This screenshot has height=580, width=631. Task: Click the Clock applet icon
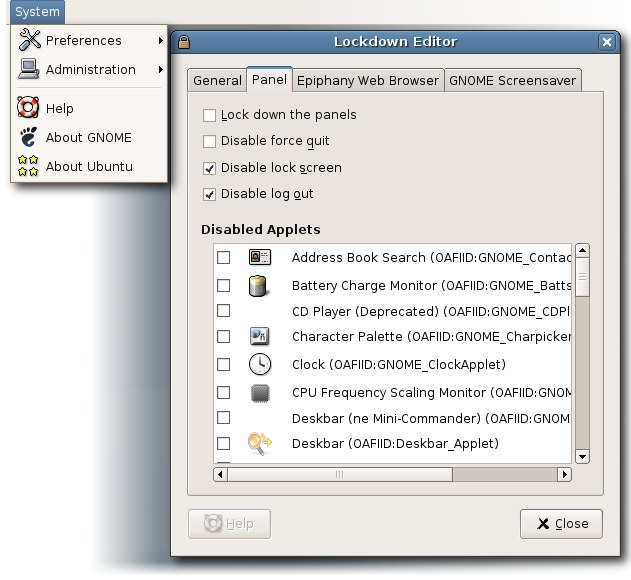tap(260, 364)
